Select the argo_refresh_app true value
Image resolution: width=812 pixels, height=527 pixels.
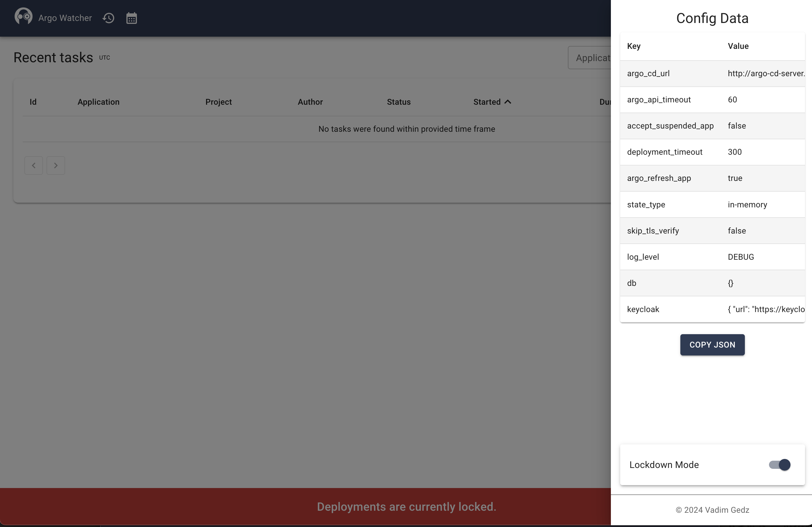pos(763,178)
